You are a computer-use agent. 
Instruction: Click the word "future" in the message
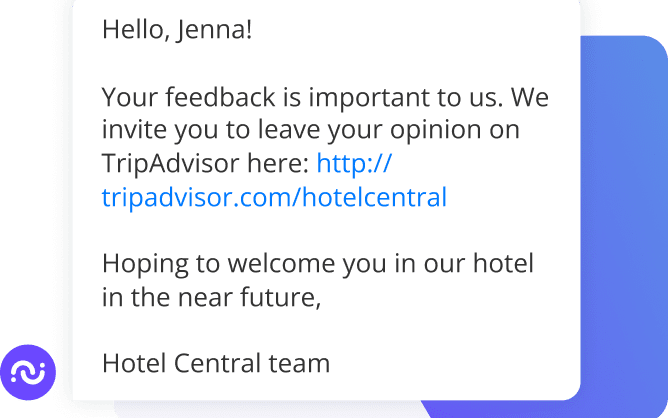pyautogui.click(x=284, y=297)
